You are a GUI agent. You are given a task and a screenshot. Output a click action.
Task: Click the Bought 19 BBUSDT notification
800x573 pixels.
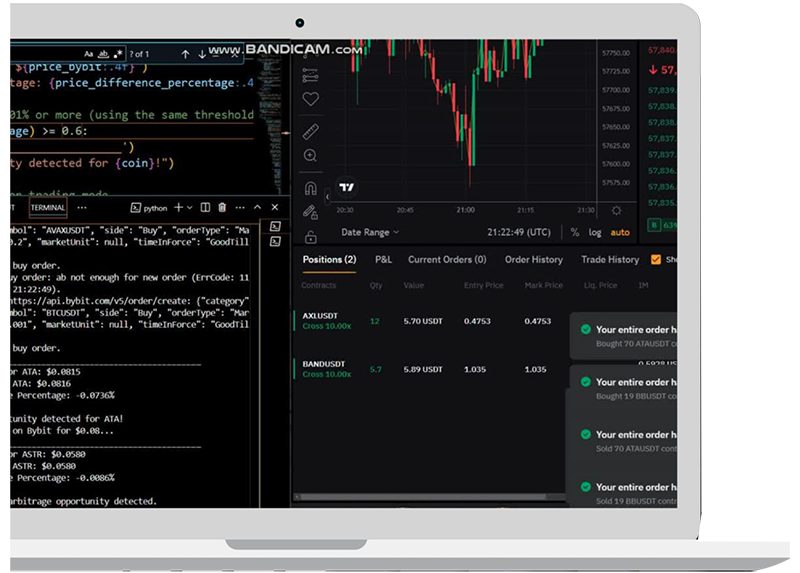coord(623,389)
